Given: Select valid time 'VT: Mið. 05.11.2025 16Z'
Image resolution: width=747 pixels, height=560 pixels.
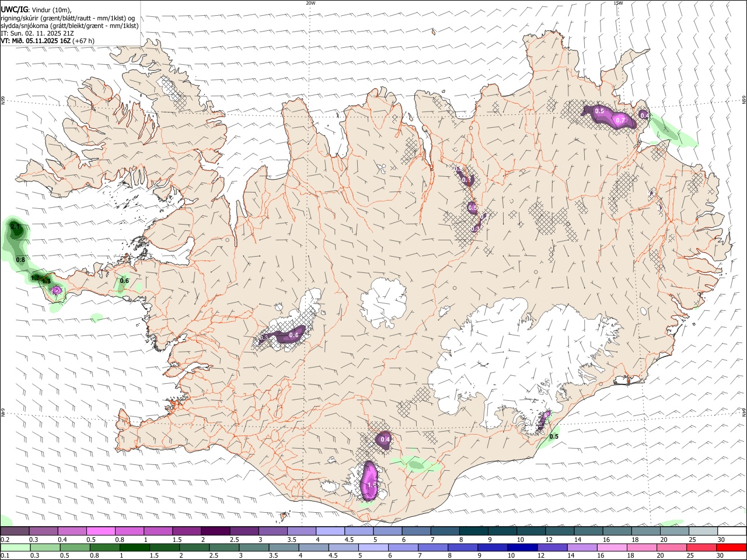Looking at the screenshot, I should click(x=36, y=41).
